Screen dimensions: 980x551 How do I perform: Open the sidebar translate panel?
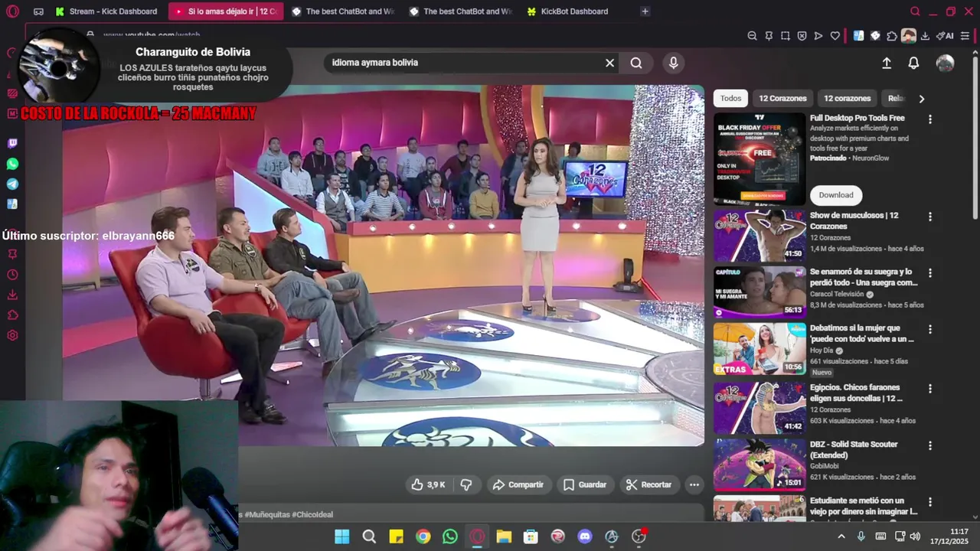(x=12, y=204)
